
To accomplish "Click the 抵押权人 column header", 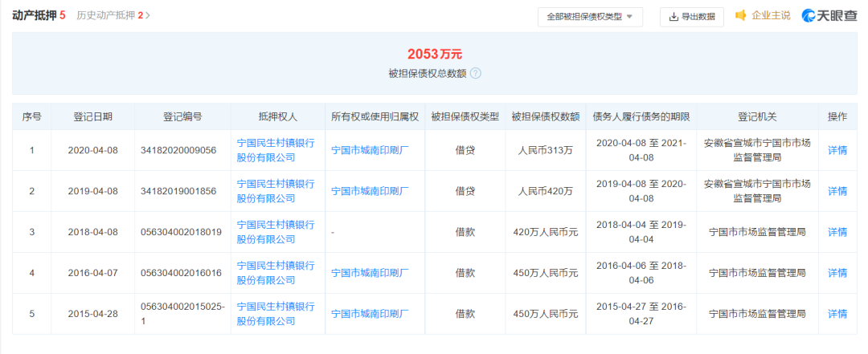I will 278,117.
